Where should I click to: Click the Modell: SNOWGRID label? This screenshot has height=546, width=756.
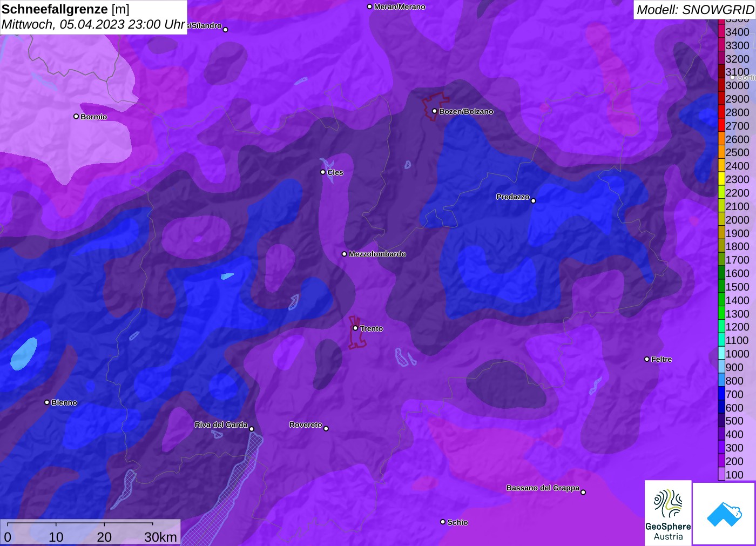coord(695,9)
